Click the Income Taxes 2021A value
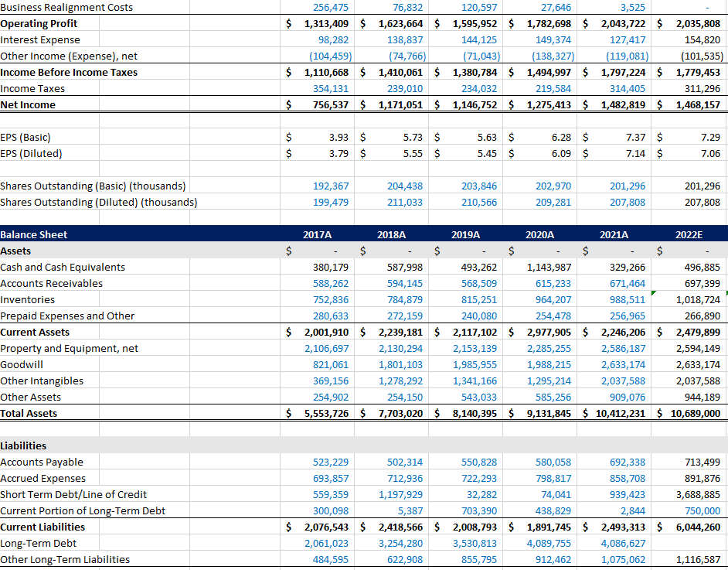Image resolution: width=728 pixels, height=570 pixels. coord(628,88)
